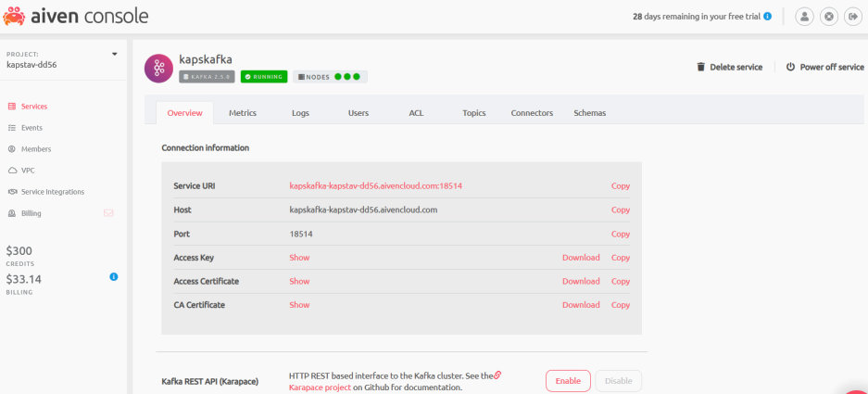The height and width of the screenshot is (394, 868).
Task: Click the kapskafka Kafka service icon
Action: pos(158,69)
